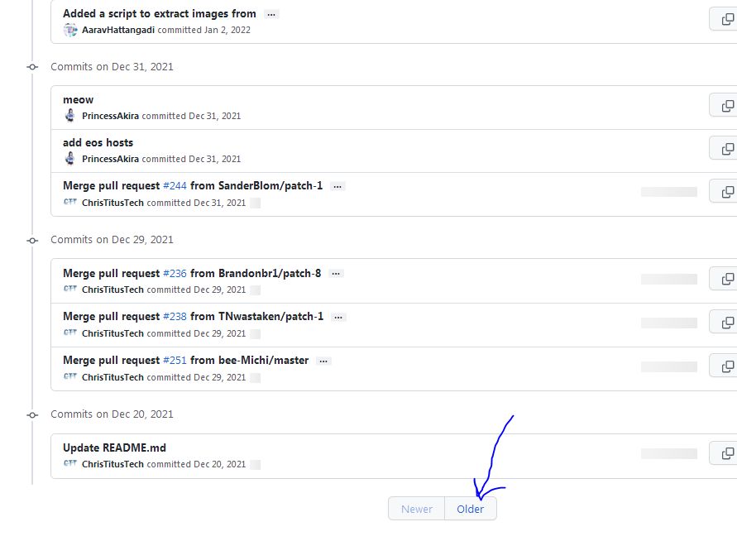
Task: Open pull request #238 link
Action: [x=175, y=317]
